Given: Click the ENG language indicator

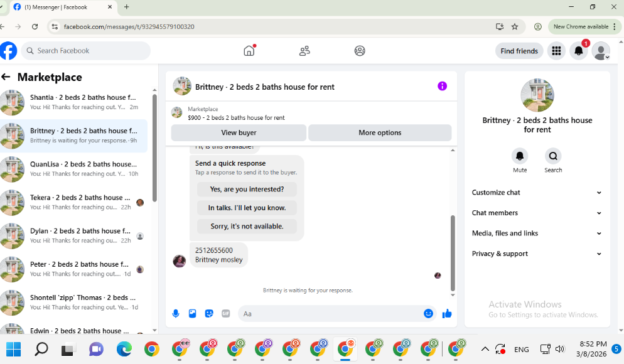Looking at the screenshot, I should (x=521, y=350).
